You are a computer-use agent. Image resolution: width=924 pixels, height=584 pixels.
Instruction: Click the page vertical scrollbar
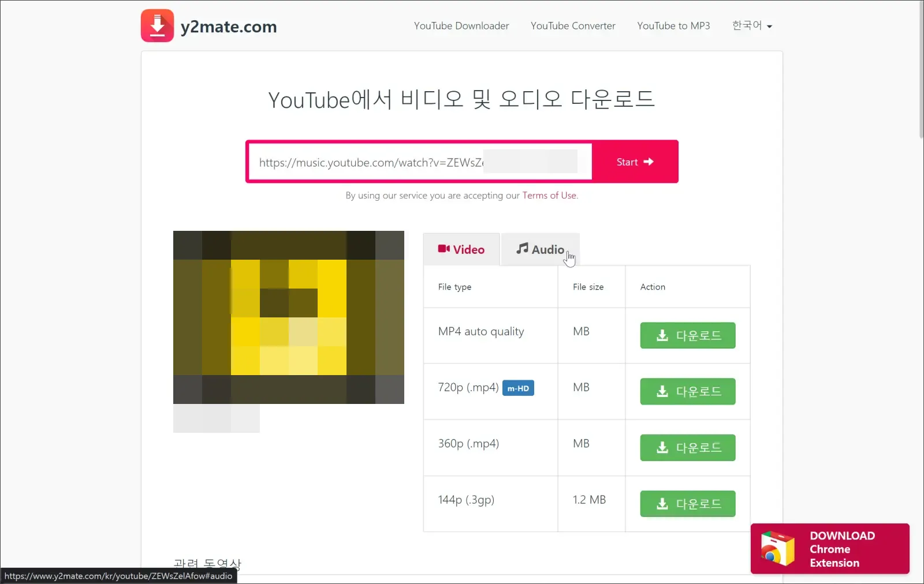(921, 69)
